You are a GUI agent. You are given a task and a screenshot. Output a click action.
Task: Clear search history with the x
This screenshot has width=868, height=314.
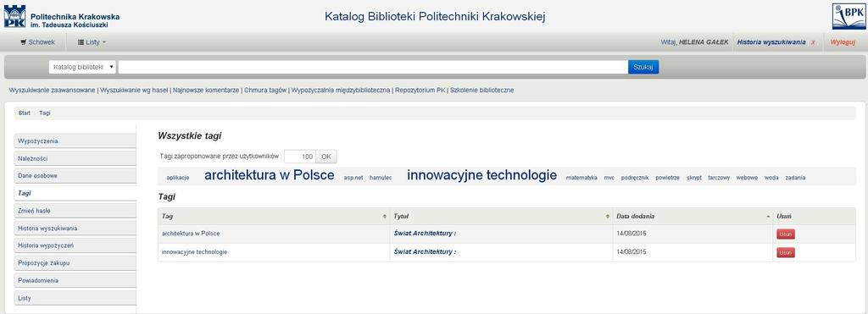coord(813,42)
